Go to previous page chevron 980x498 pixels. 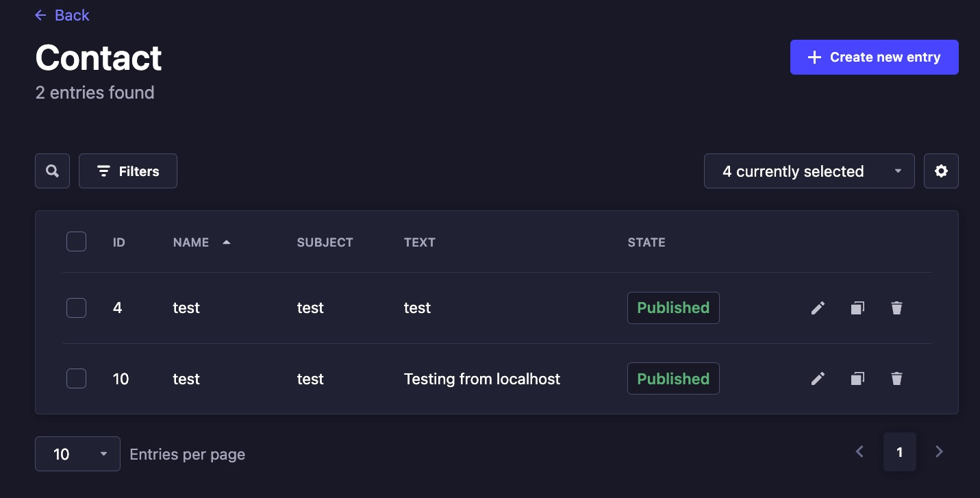(x=860, y=451)
